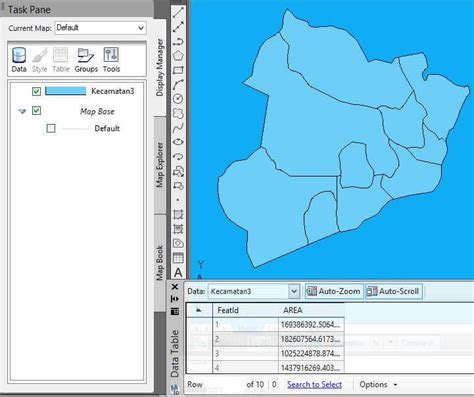Image resolution: width=474 pixels, height=397 pixels.
Task: Click the Make Block tool
Action: [178, 185]
